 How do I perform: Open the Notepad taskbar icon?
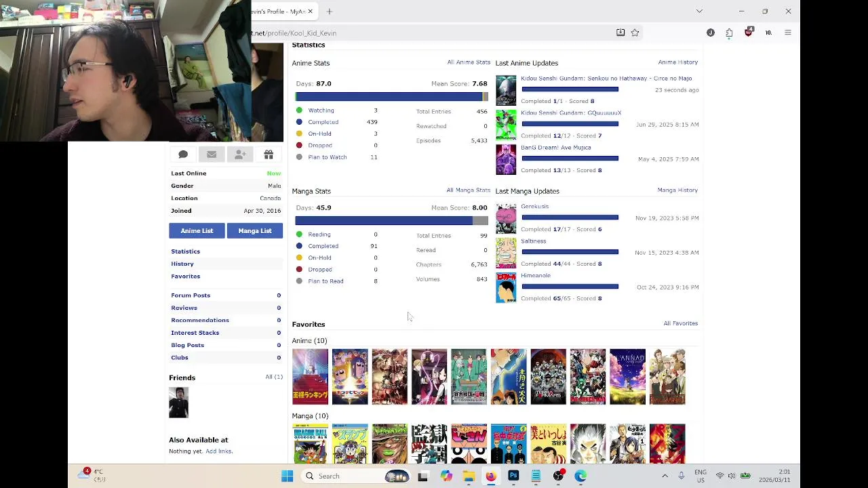[536, 476]
